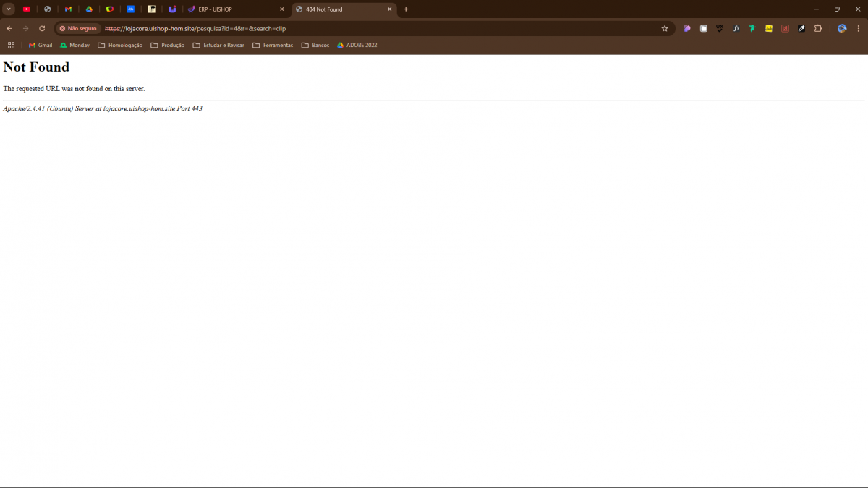Screen dimensions: 868x488
Task: Open the Monday bookmark
Action: pyautogui.click(x=75, y=45)
